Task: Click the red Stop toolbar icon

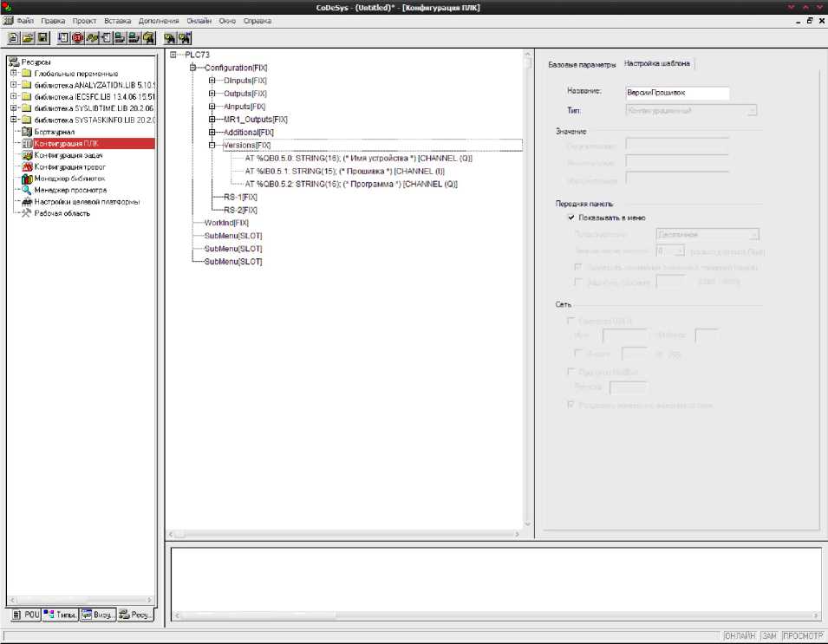Action: pyautogui.click(x=77, y=38)
